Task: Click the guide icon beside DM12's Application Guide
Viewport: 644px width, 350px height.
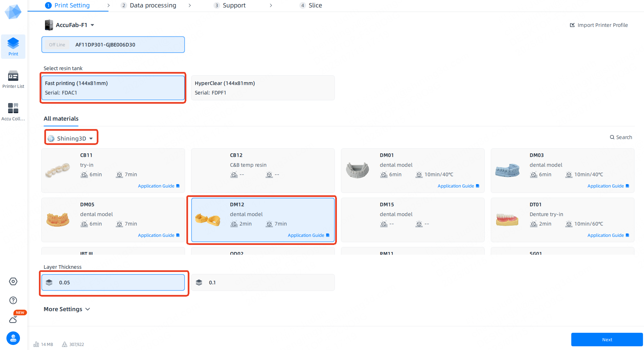Action: [x=327, y=235]
